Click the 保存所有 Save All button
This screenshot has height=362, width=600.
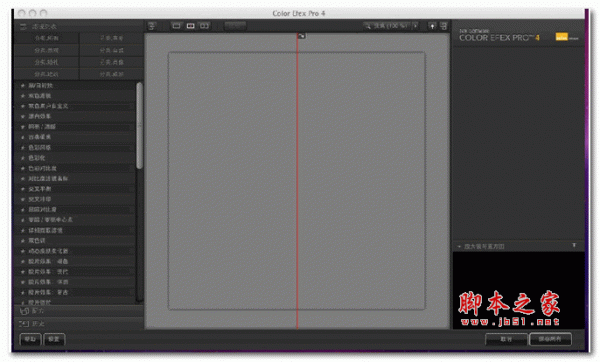550,339
